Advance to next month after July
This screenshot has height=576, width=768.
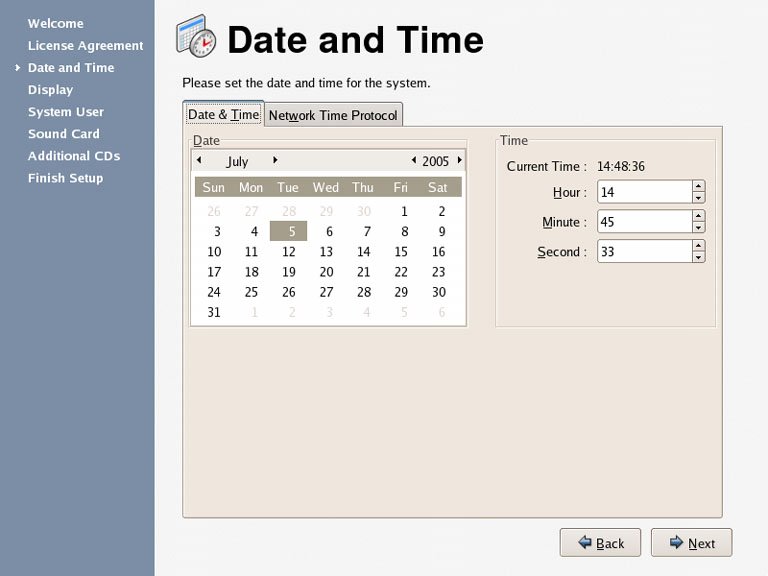(275, 160)
